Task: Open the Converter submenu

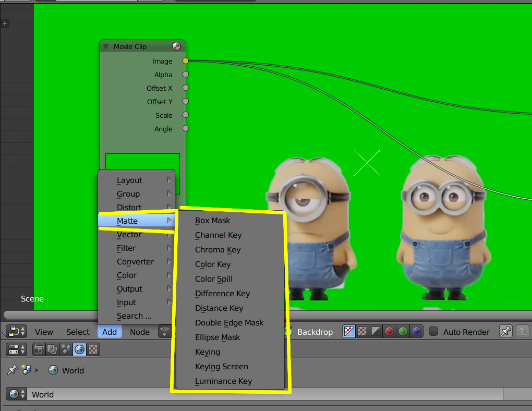Action: (137, 262)
